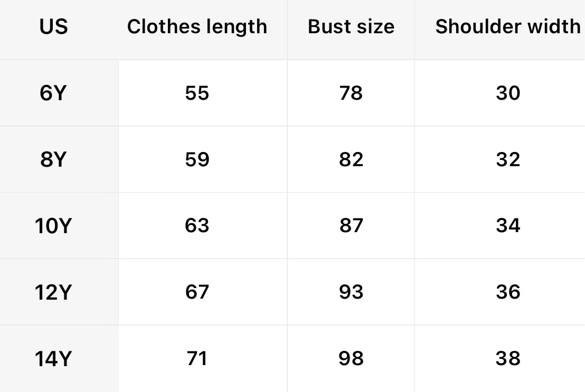Select clothes length value 67 for 12Y
Screen dimensions: 585x392
[x=197, y=292]
